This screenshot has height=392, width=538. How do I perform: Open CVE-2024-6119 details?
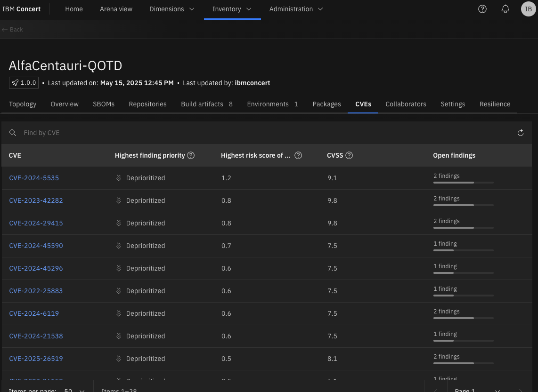[x=34, y=313]
